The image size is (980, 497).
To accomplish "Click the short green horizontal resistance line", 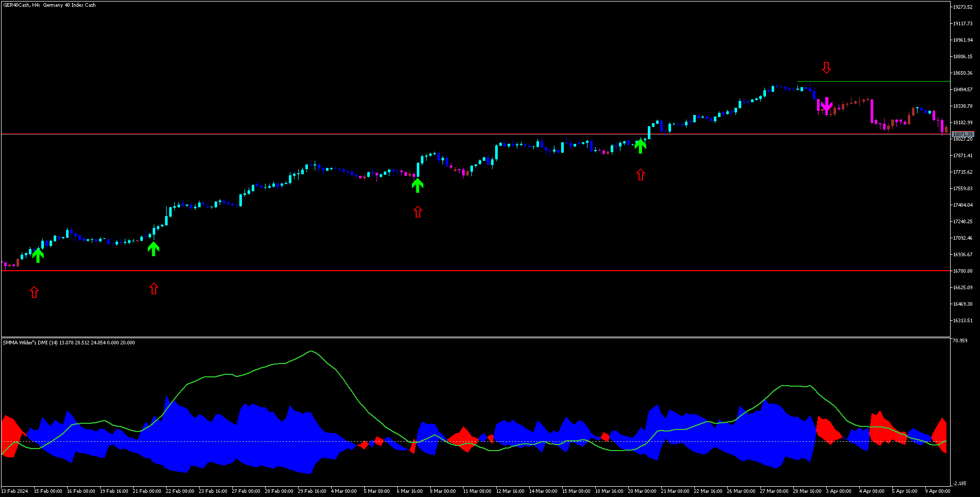I will pyautogui.click(x=877, y=81).
